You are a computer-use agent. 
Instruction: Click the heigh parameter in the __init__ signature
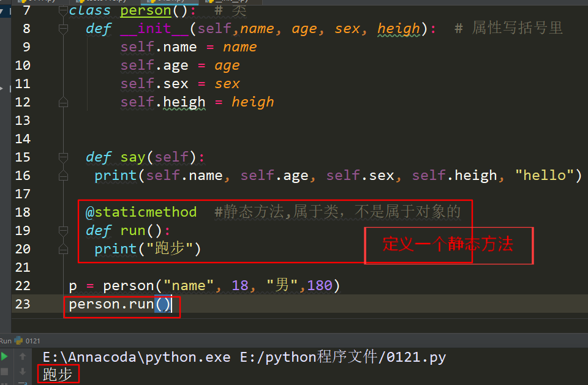(398, 29)
